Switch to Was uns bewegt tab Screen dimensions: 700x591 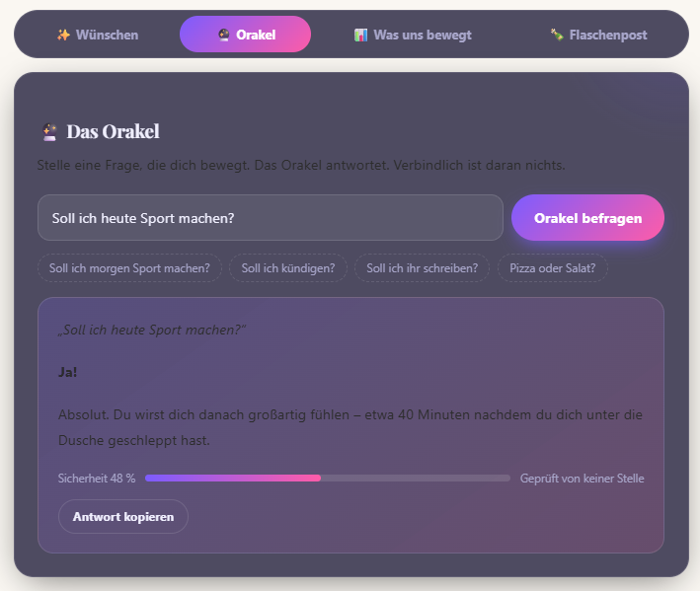pyautogui.click(x=413, y=35)
